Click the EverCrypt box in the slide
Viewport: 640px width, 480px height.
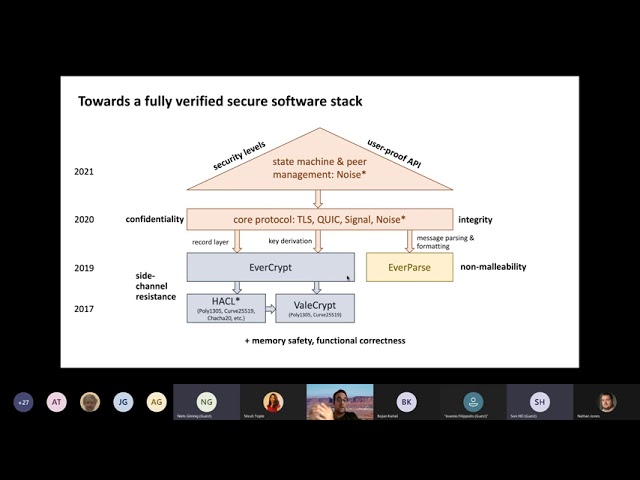270,267
